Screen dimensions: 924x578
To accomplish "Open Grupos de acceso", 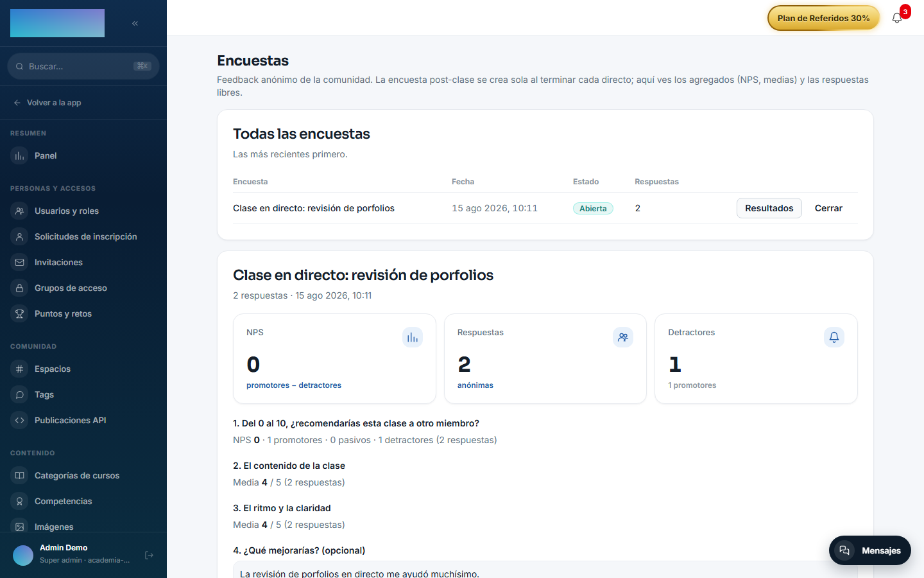I will 83,288.
